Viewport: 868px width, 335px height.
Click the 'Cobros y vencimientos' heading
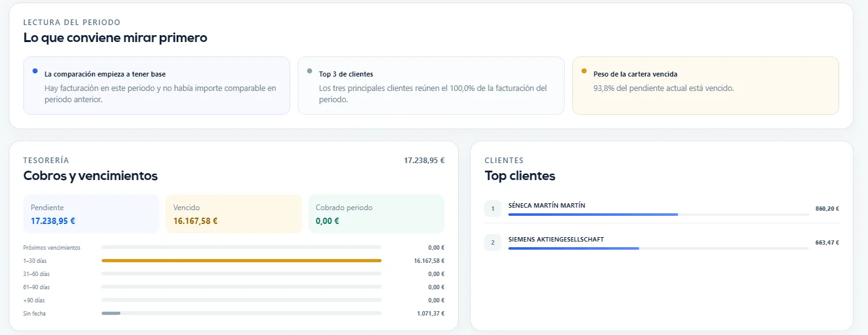point(90,176)
